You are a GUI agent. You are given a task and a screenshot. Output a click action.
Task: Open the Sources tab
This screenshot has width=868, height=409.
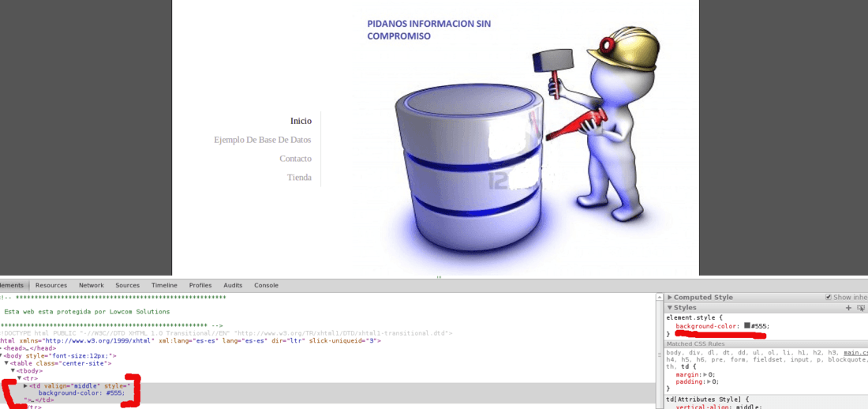pyautogui.click(x=127, y=285)
